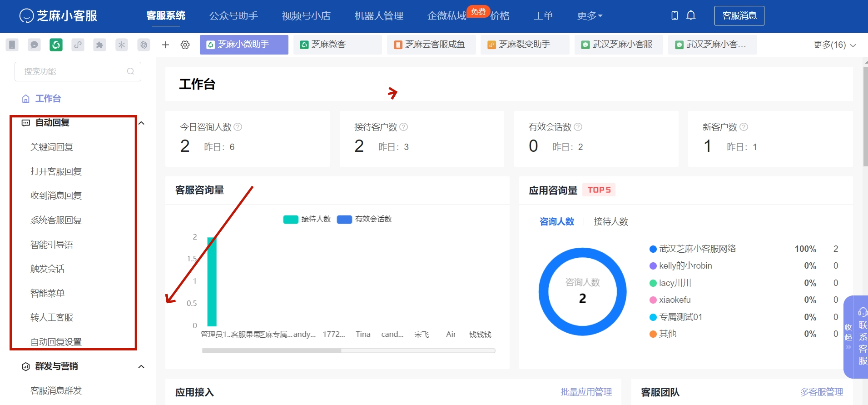Click the teal 接待人数 bar for 管理员1

tap(212, 282)
